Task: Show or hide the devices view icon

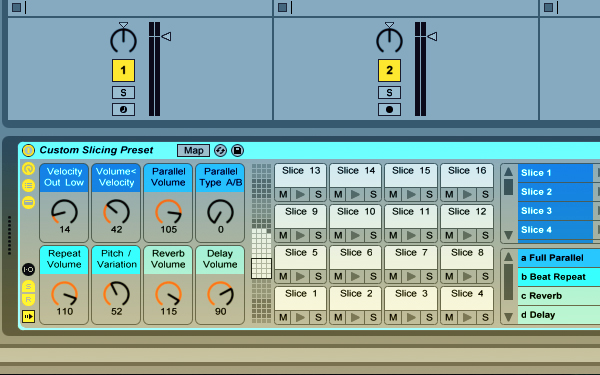Action: click(x=28, y=202)
